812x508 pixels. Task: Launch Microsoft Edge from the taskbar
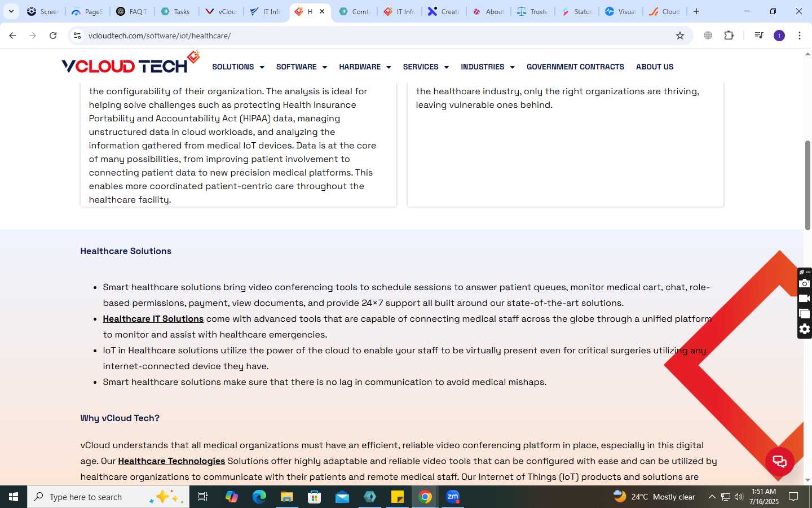(259, 497)
